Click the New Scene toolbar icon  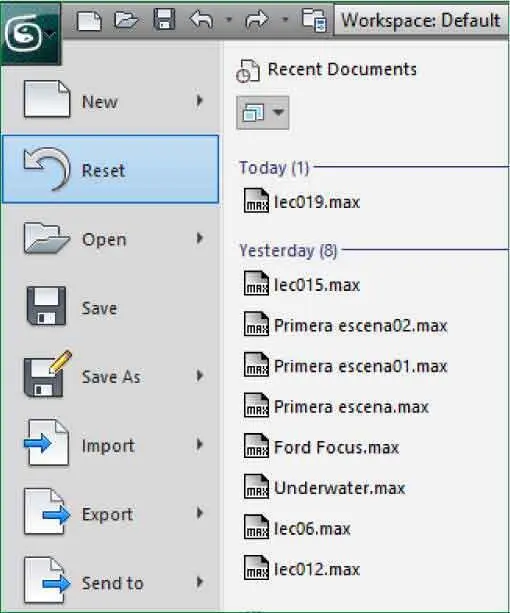click(89, 20)
